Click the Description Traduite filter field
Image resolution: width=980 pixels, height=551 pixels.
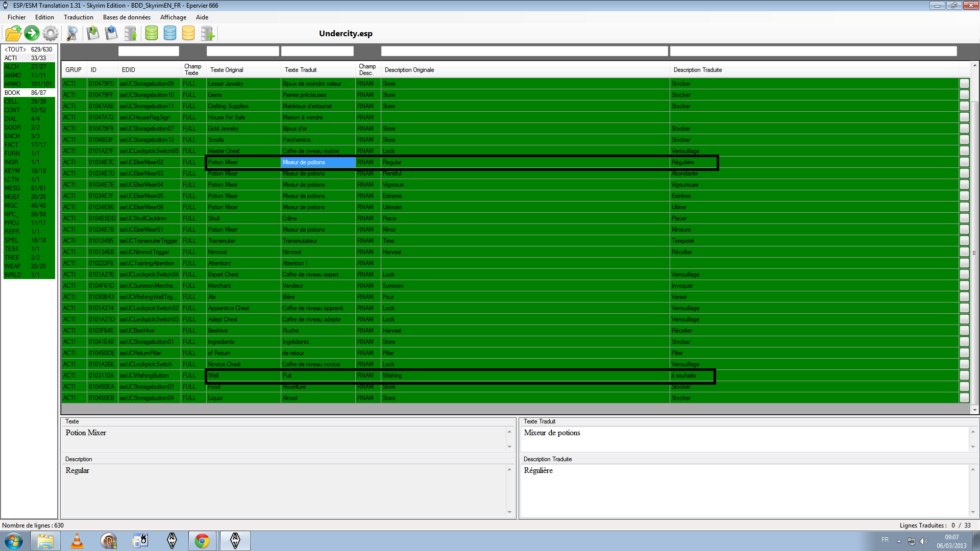pyautogui.click(x=814, y=51)
